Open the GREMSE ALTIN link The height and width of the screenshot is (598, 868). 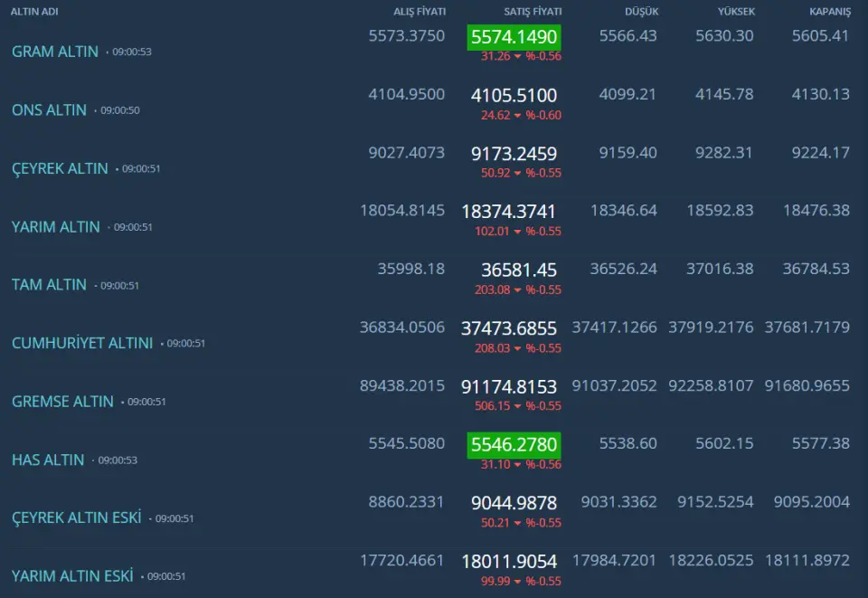point(62,402)
